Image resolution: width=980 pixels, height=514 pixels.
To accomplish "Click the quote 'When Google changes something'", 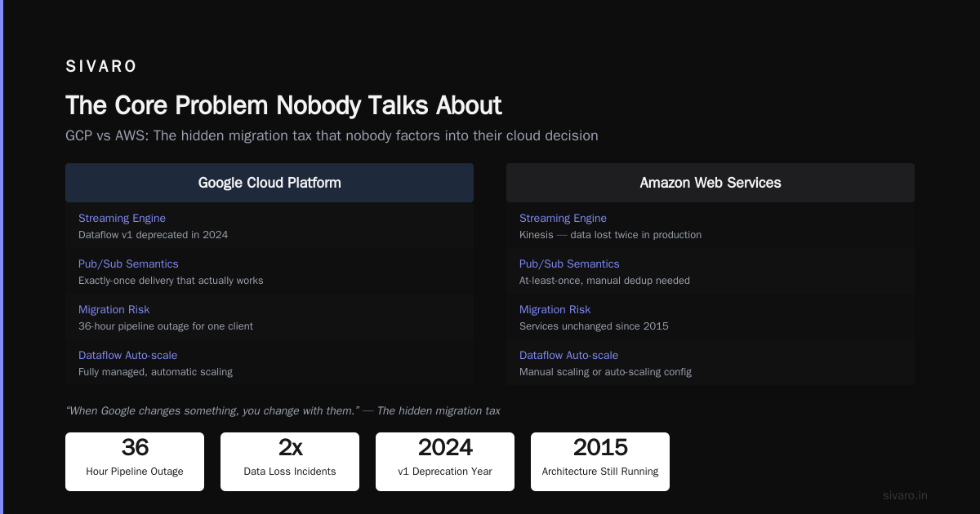I will coord(283,410).
